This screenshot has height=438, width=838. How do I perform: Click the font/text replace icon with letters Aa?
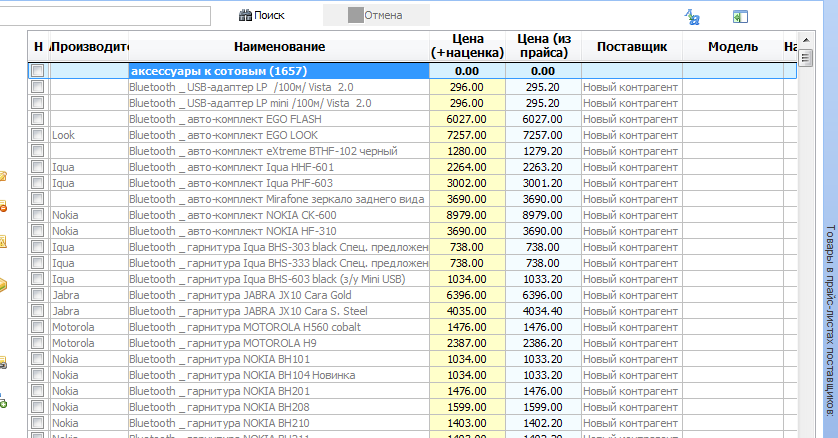point(693,17)
